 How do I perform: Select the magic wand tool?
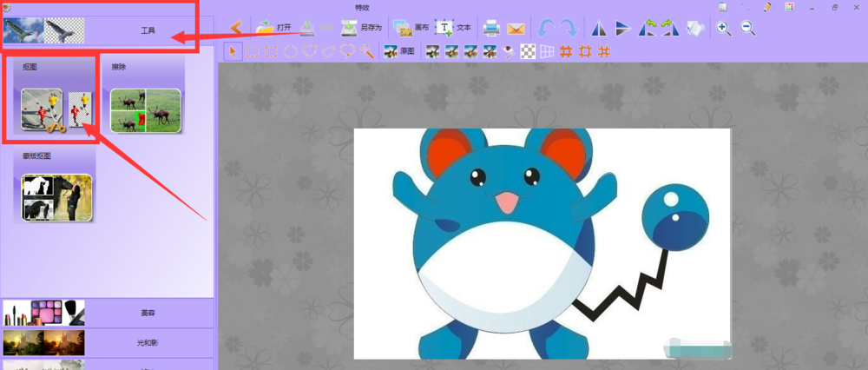point(367,51)
